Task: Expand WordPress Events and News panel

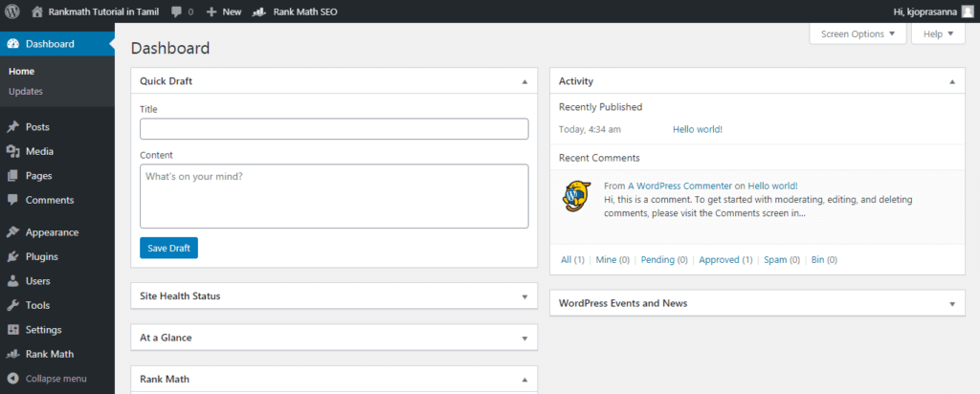Action: tap(952, 304)
